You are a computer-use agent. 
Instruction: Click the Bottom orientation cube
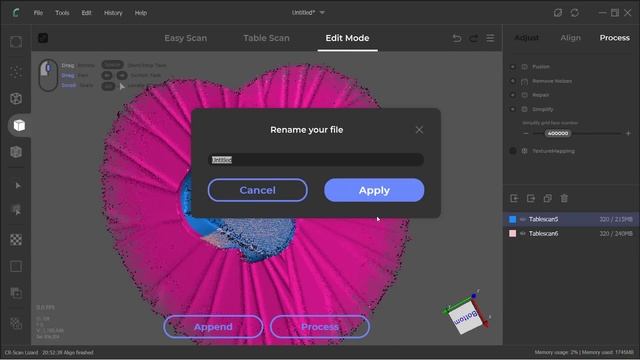click(x=467, y=317)
